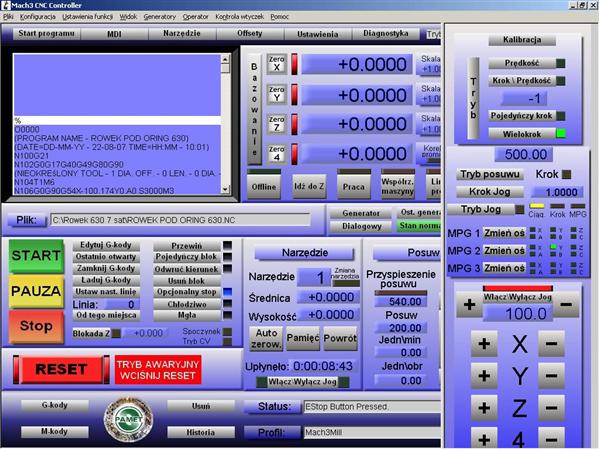
Task: Click the Y axis red homing LED
Action: (x=295, y=94)
